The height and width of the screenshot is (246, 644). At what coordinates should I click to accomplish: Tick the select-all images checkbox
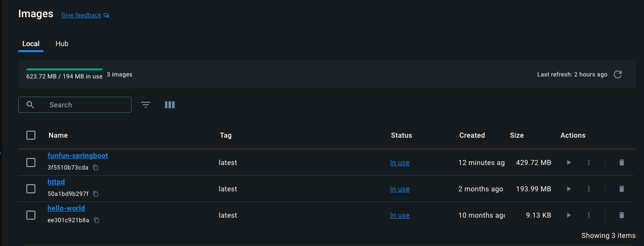point(31,135)
